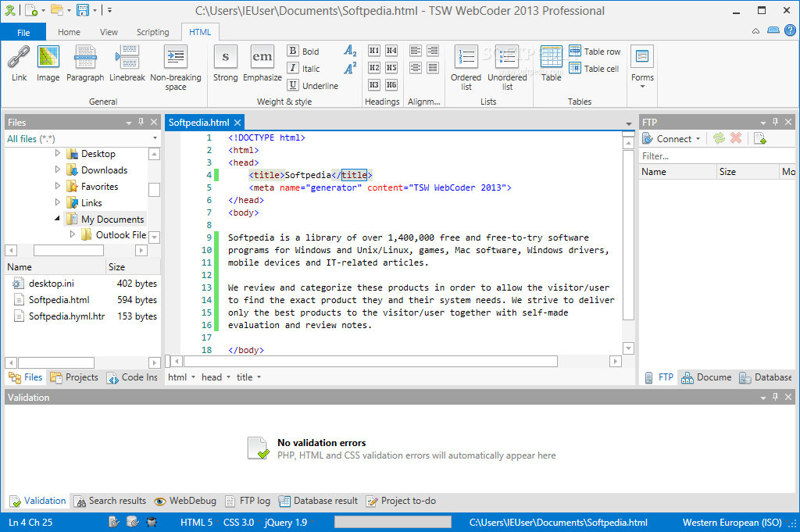Switch to the Projects panel tab

click(x=74, y=377)
